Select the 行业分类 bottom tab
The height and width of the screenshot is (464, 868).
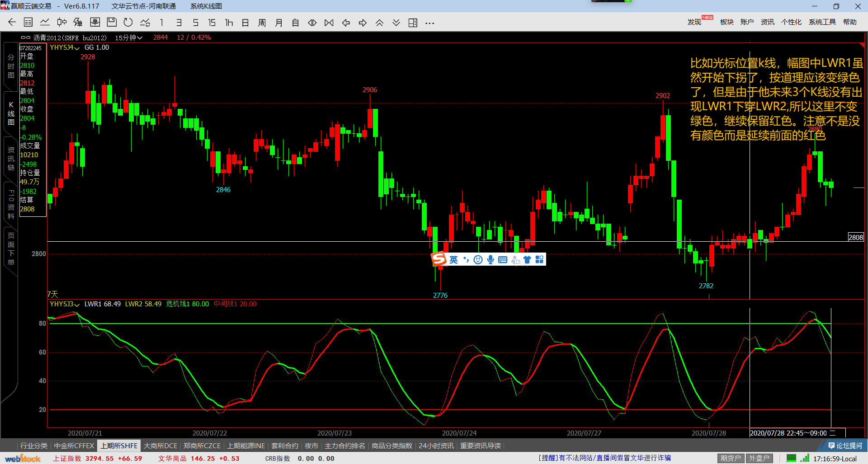point(34,446)
